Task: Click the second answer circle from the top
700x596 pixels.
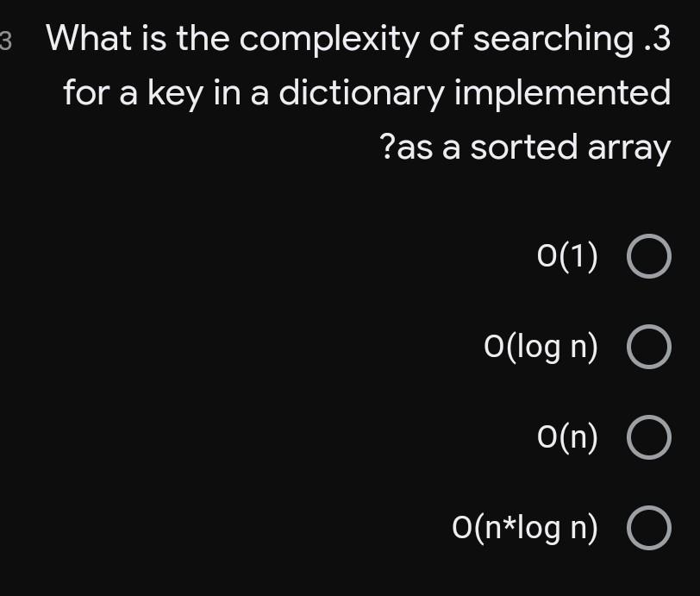Action: 648,347
